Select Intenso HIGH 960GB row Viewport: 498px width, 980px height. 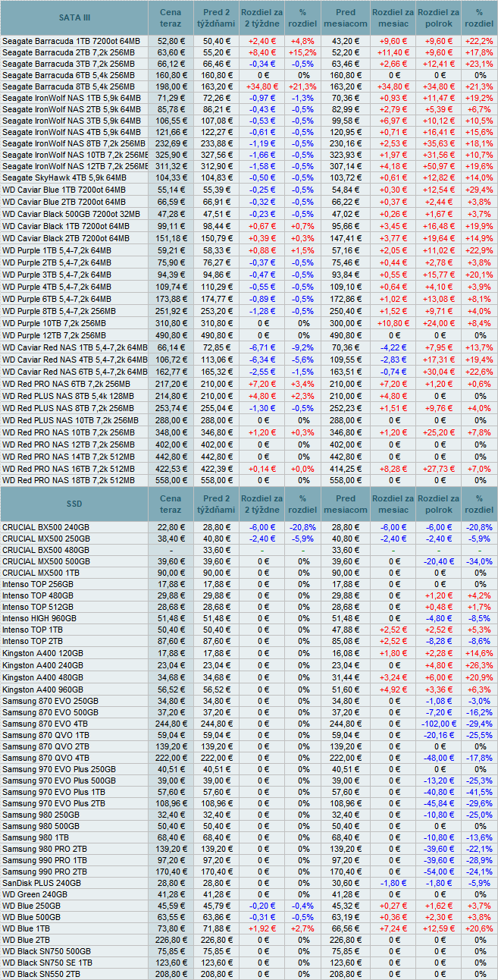coord(249,619)
